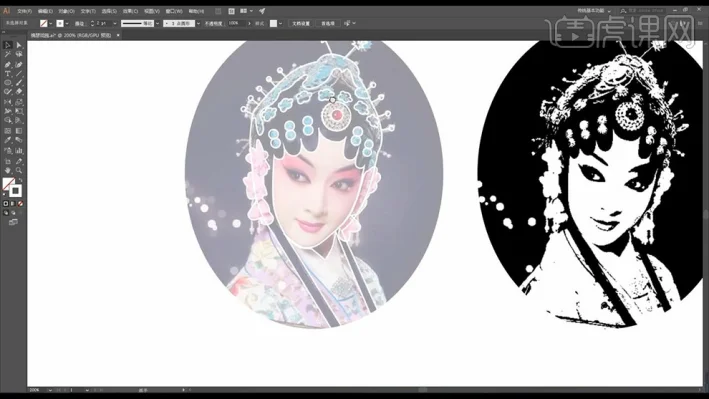The image size is (709, 399).
Task: Activate the Zoom magnifier tool
Action: (x=19, y=171)
